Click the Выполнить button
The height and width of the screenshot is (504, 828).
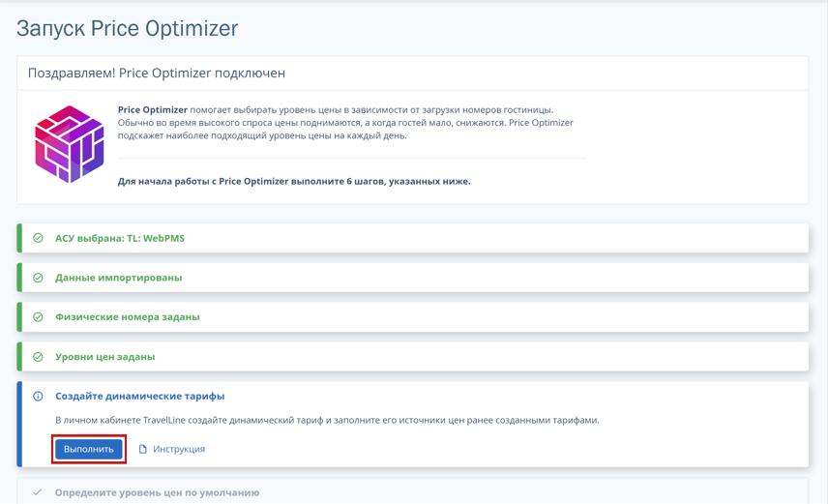pos(89,449)
